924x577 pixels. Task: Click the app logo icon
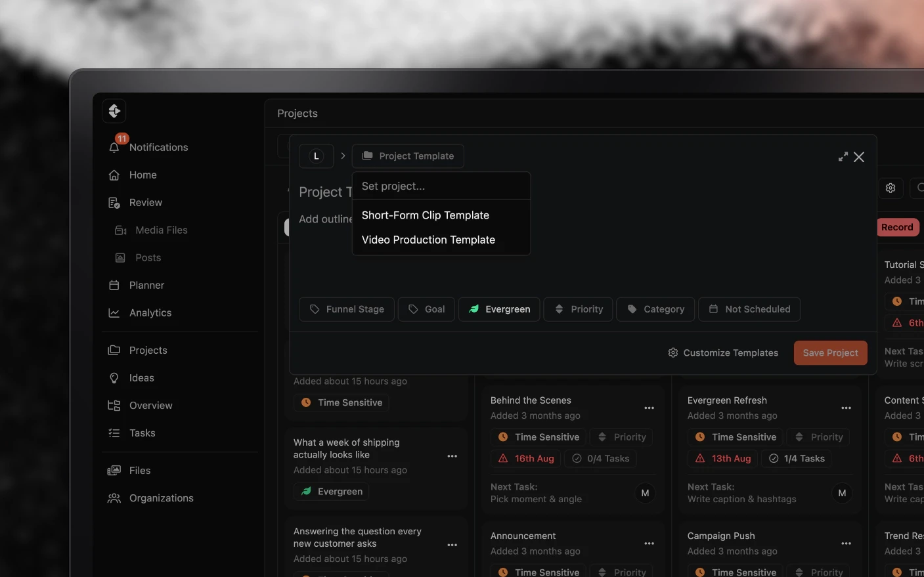114,111
